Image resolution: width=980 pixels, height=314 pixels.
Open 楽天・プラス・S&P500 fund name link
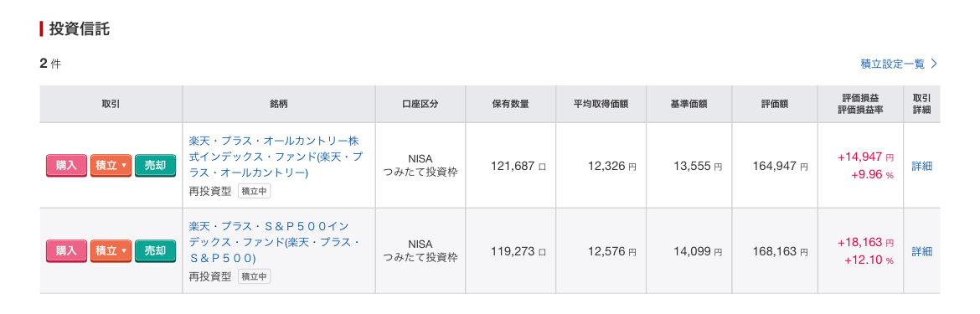(276, 242)
